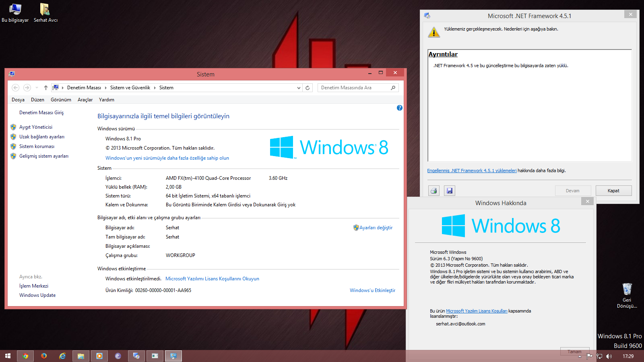Select the Geri Dönüşüm recycle bin icon

(x=627, y=296)
